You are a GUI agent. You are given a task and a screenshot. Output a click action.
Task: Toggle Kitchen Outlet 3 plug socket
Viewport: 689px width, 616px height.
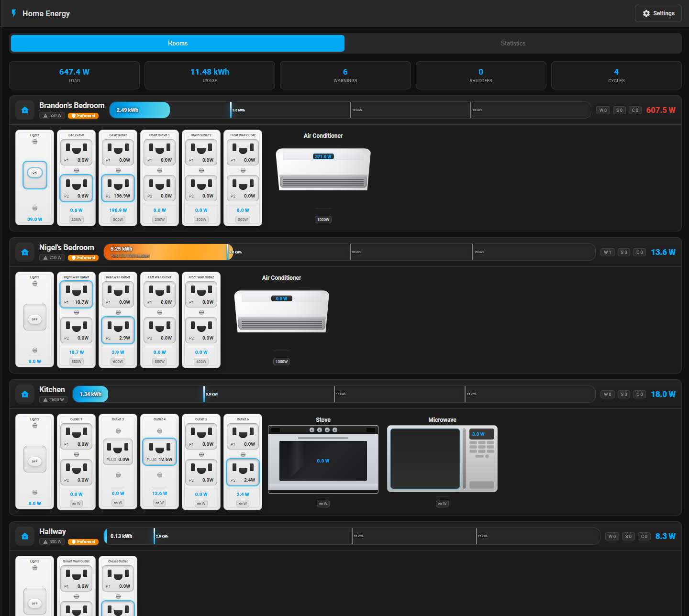tap(118, 451)
